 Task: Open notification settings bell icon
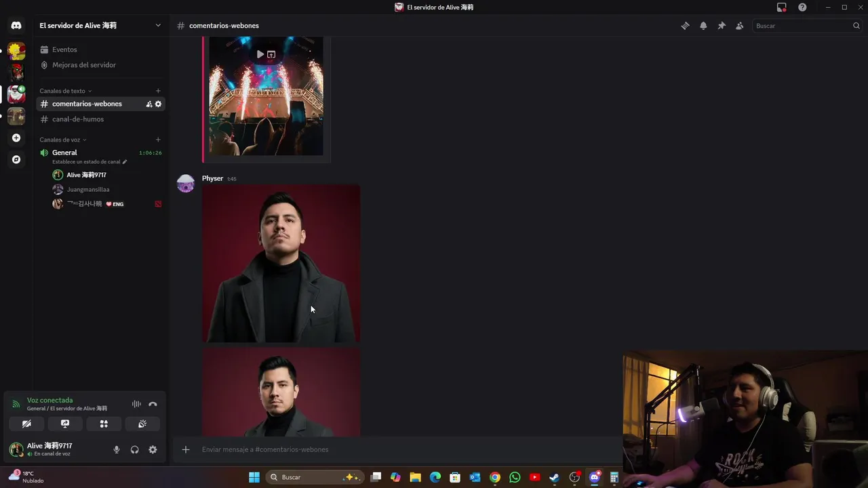coord(703,26)
